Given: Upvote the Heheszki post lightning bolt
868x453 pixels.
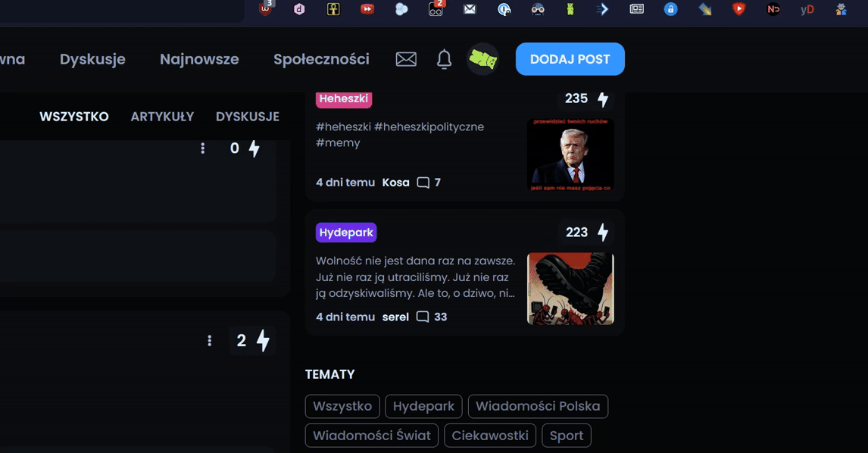Looking at the screenshot, I should pyautogui.click(x=603, y=99).
